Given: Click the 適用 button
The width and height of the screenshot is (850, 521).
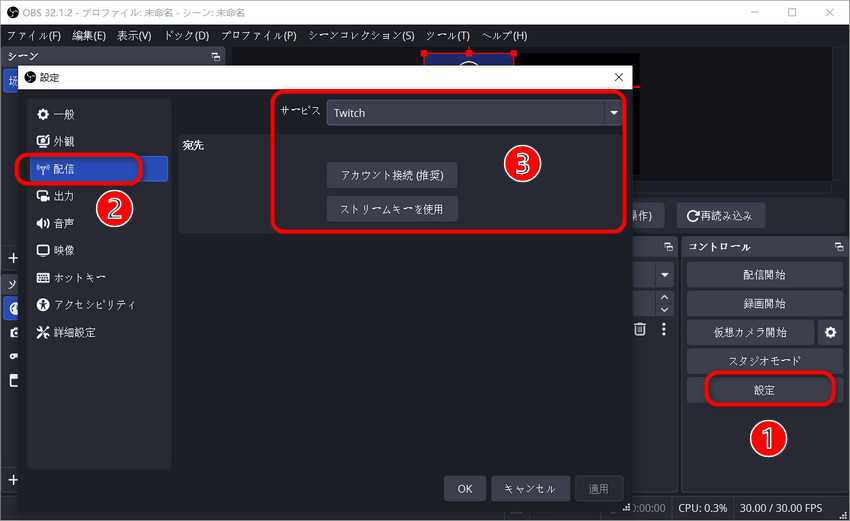Looking at the screenshot, I should [598, 488].
